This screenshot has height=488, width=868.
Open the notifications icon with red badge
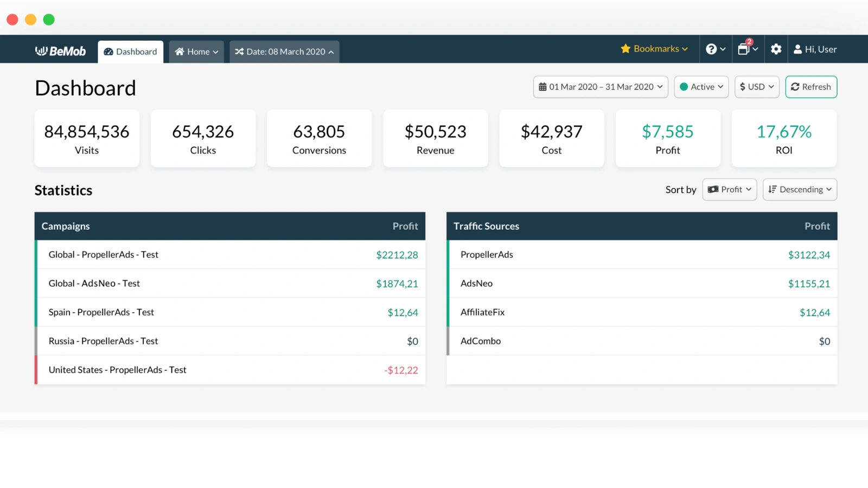coord(744,49)
